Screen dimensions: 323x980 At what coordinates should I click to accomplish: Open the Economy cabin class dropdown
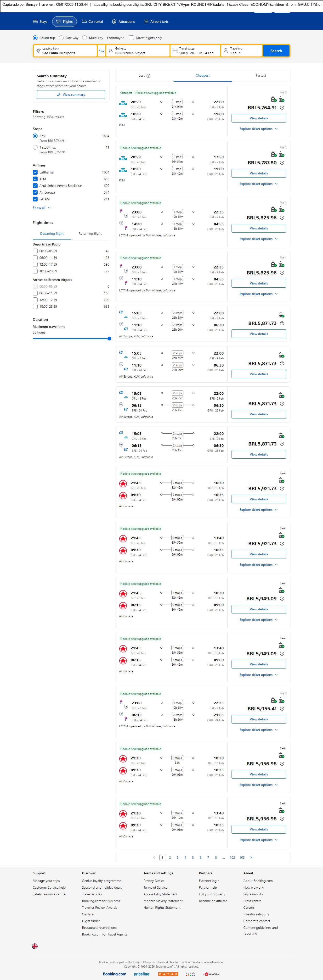115,38
